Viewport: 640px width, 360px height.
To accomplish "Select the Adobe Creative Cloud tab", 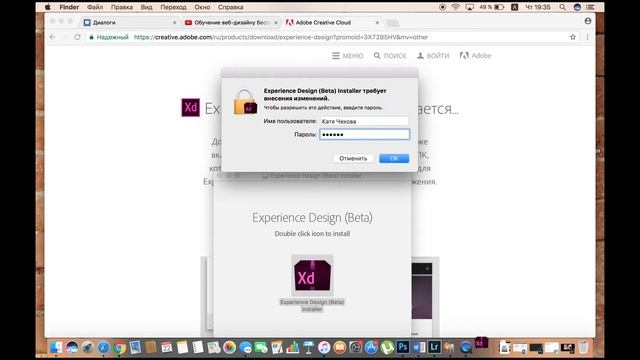I will pos(332,22).
